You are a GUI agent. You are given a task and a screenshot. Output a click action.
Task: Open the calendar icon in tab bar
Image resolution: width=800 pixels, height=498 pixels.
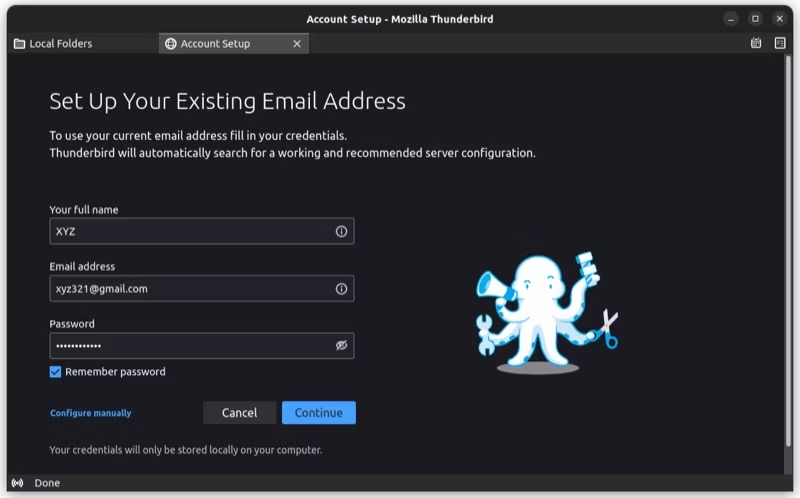click(756, 43)
